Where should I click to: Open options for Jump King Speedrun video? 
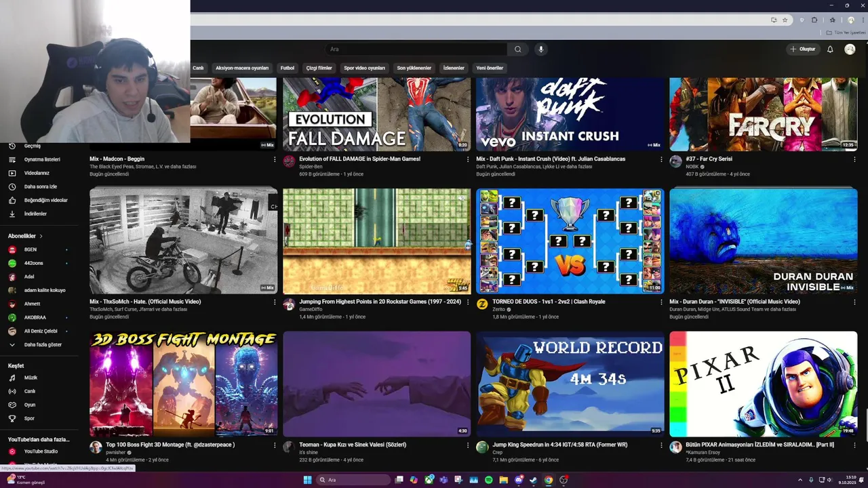(x=661, y=445)
